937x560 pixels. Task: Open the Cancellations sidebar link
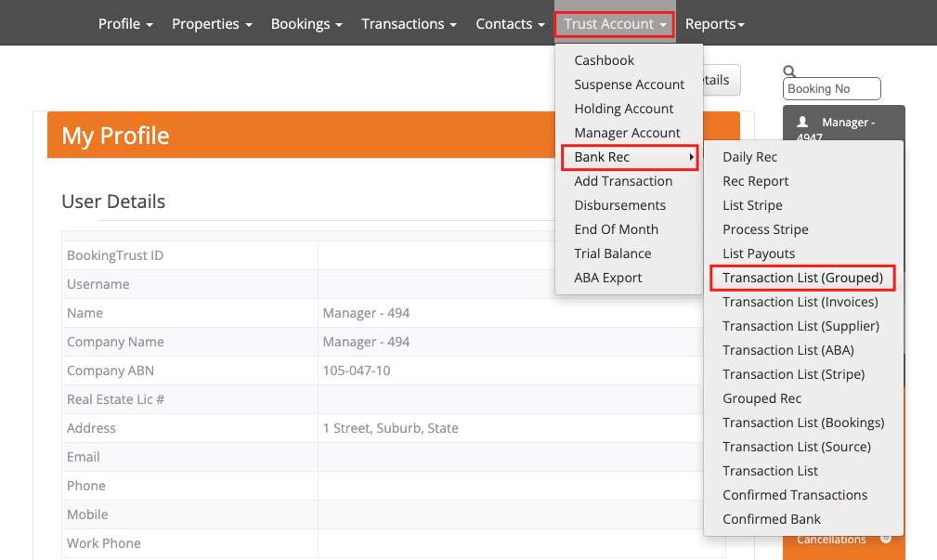[x=831, y=540]
